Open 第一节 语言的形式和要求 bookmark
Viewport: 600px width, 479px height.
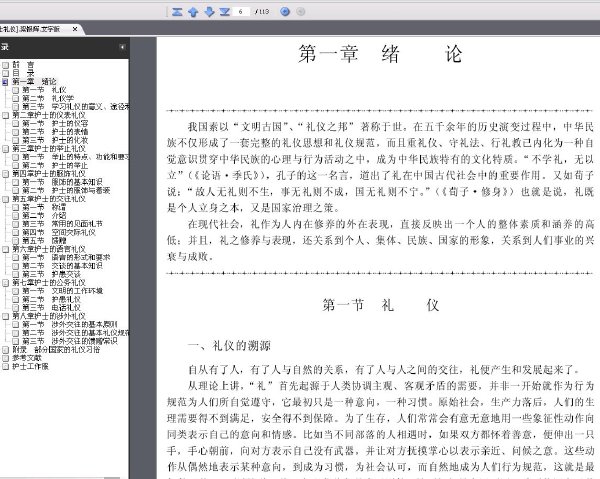tap(66, 257)
